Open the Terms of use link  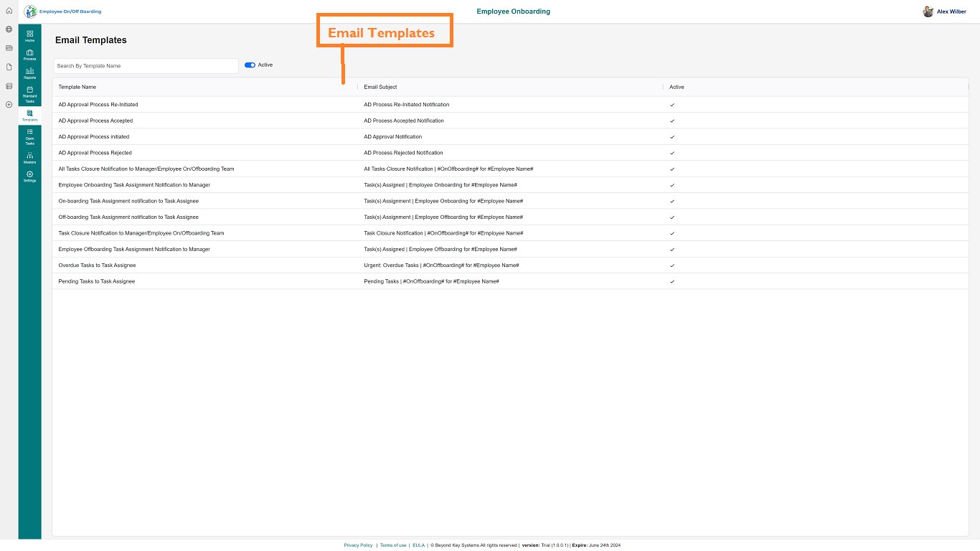tap(393, 545)
